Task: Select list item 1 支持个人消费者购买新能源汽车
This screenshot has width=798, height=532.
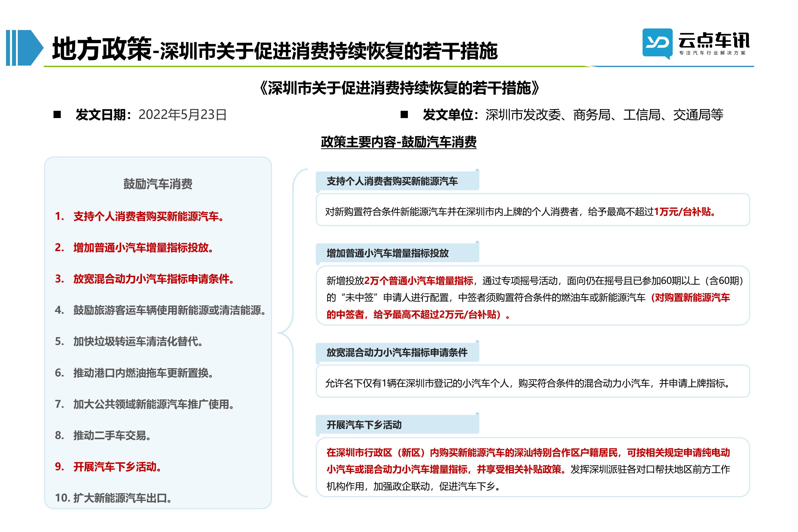Action: pyautogui.click(x=139, y=216)
